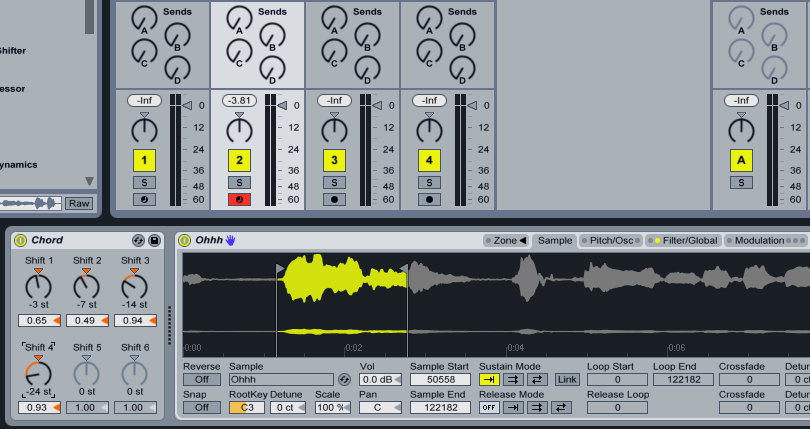Switch to the Pitch/Osc tab
Image resolution: width=810 pixels, height=429 pixels.
(611, 241)
